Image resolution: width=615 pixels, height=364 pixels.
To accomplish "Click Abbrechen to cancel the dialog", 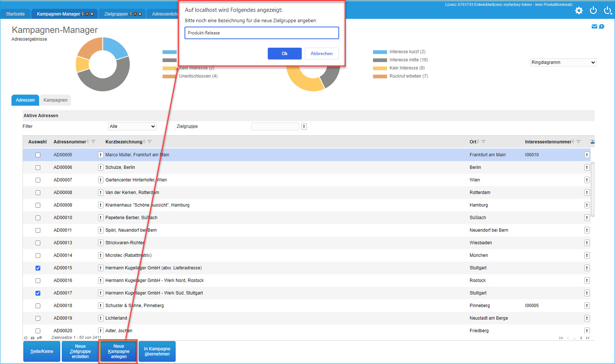I will tap(321, 54).
